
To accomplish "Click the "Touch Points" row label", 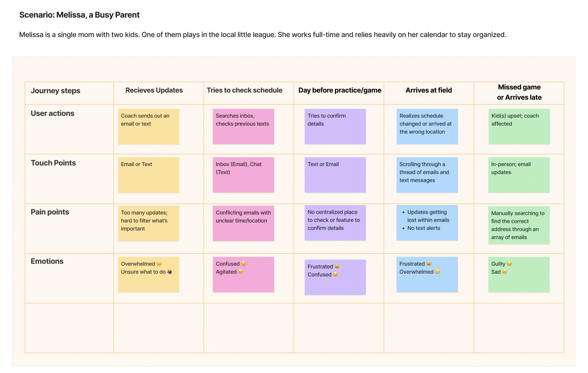I will 53,163.
